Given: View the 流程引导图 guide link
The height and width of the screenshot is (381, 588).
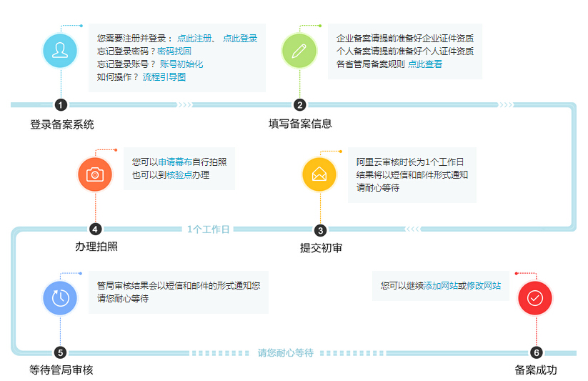Looking at the screenshot, I should [164, 77].
